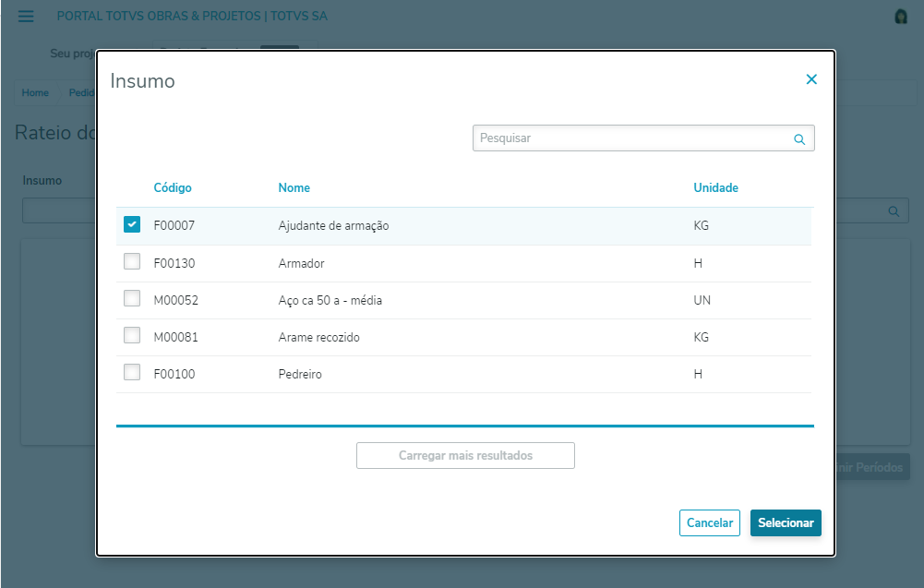Select the M00052 Aço ca 50 a checkbox

(132, 300)
